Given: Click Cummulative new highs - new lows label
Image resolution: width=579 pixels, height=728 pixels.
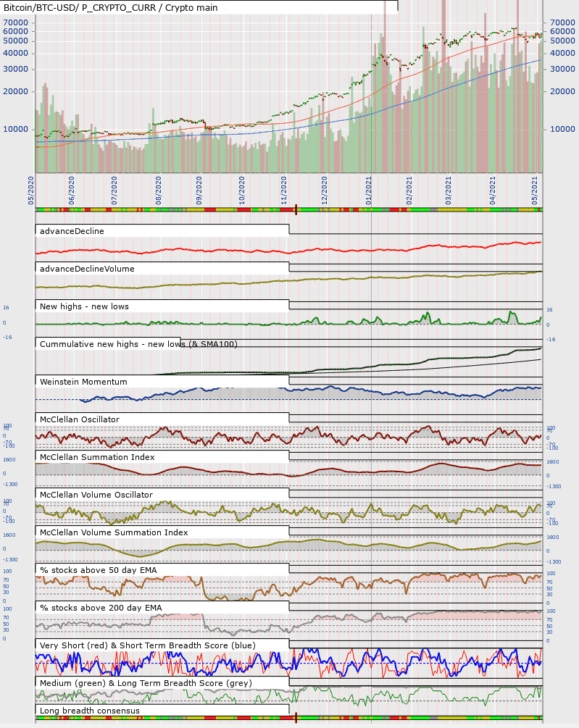Looking at the screenshot, I should tap(138, 344).
